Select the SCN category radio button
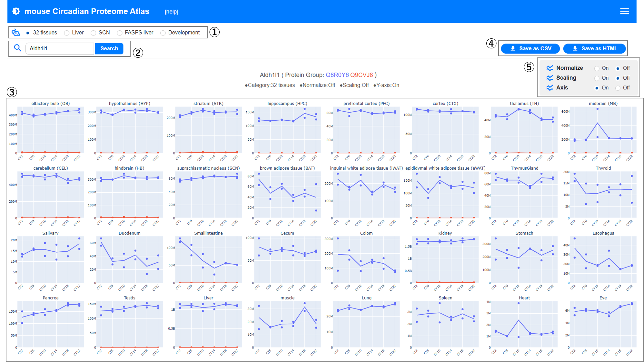 click(94, 33)
